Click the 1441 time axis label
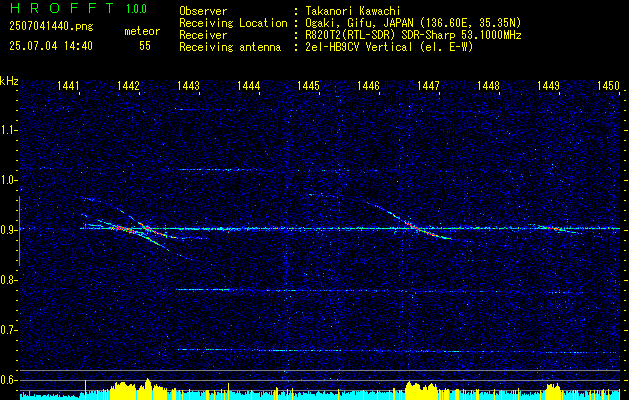The height and width of the screenshot is (400, 629). 68,86
